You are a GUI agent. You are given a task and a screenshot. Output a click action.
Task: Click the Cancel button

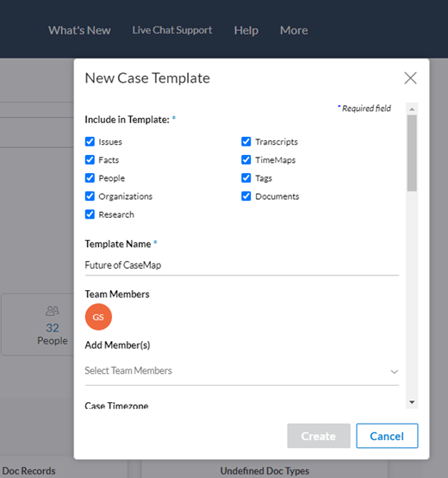click(387, 436)
